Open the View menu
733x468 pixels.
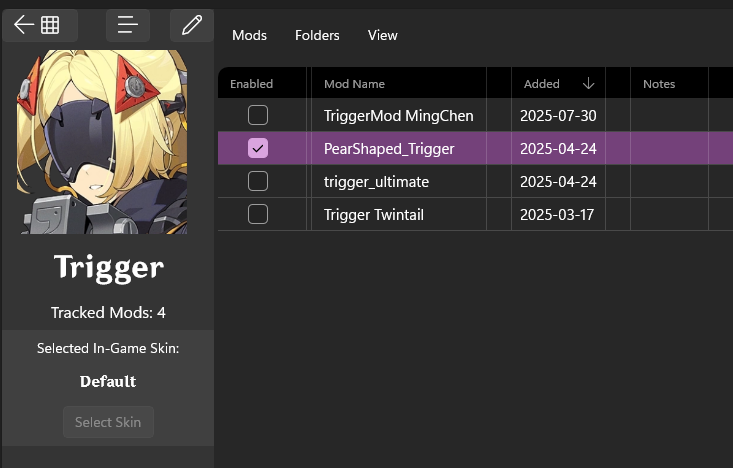tap(382, 36)
